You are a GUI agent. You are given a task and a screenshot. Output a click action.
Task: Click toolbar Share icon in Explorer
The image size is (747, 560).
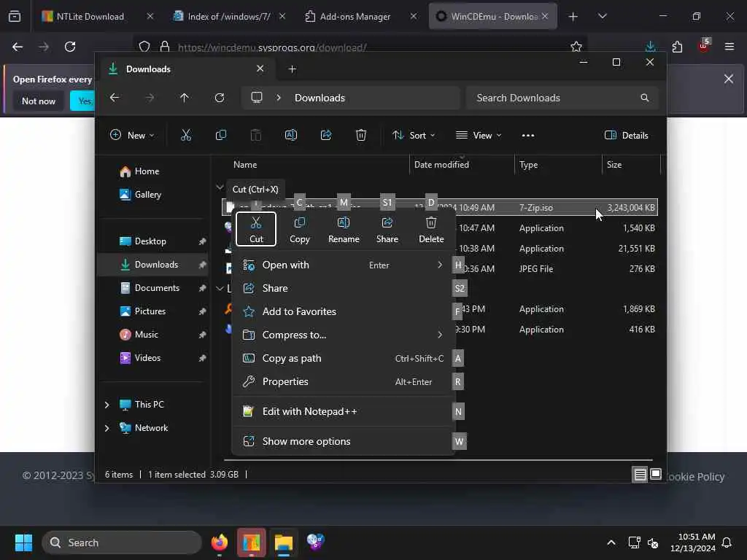pos(326,135)
